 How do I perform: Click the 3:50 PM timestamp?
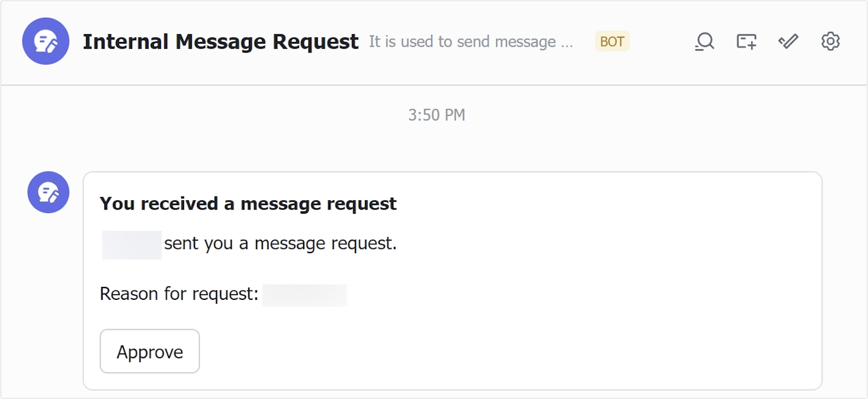(x=436, y=115)
